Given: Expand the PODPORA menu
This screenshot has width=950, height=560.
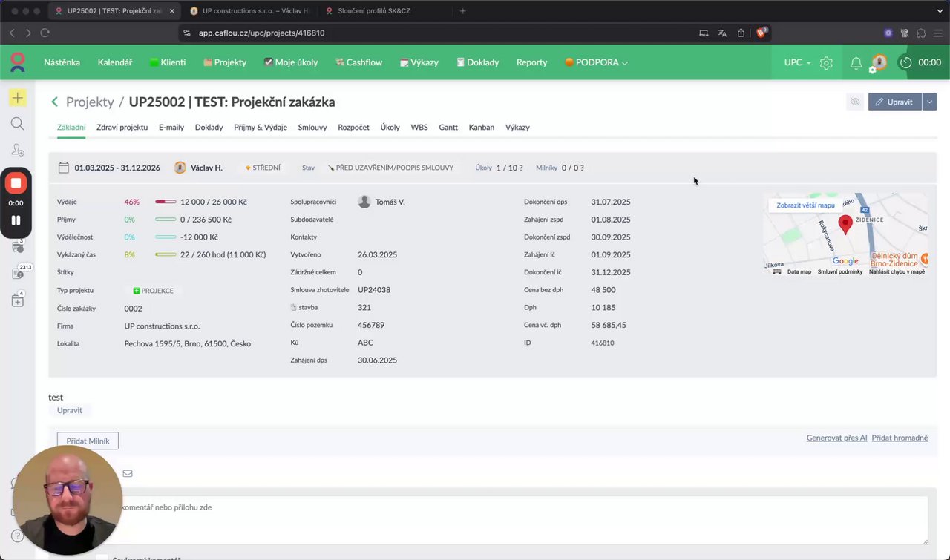Looking at the screenshot, I should coord(597,63).
